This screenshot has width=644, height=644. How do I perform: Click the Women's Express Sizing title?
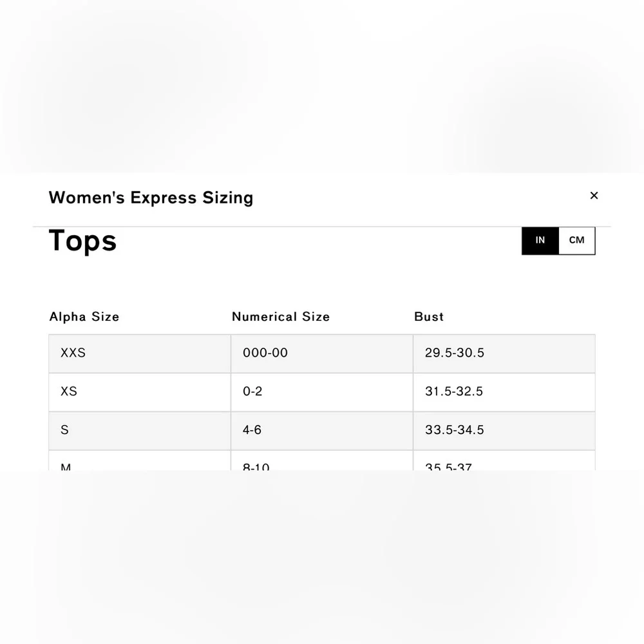[151, 198]
